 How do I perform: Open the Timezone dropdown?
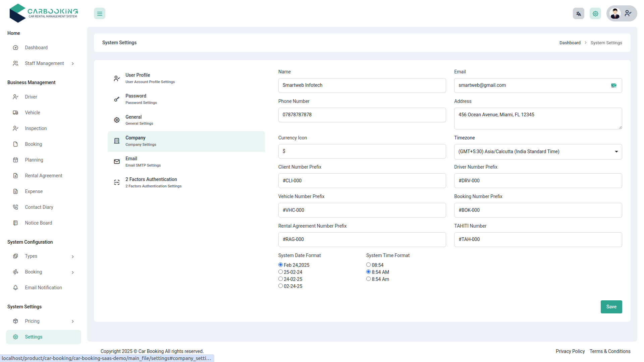(x=538, y=152)
